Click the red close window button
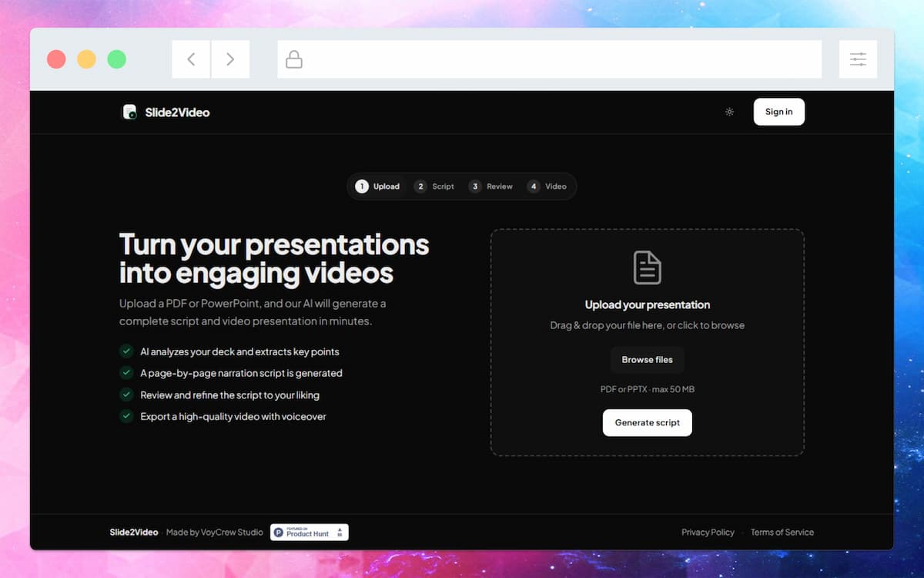The width and height of the screenshot is (924, 578). tap(56, 59)
